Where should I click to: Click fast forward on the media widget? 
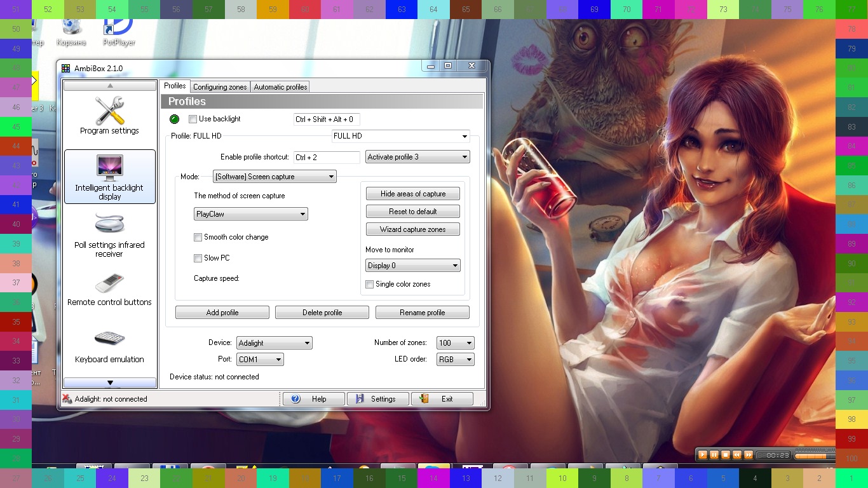pos(749,455)
